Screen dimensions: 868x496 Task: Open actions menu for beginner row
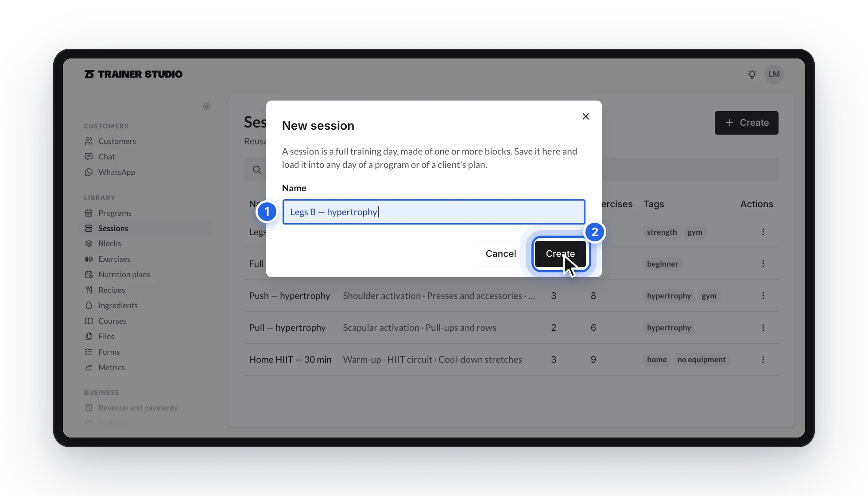pyautogui.click(x=763, y=264)
